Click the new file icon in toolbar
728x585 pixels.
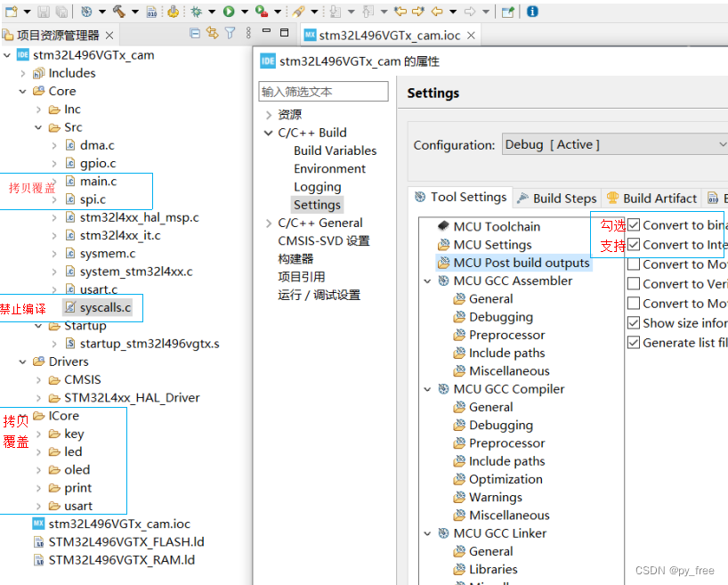[10, 12]
